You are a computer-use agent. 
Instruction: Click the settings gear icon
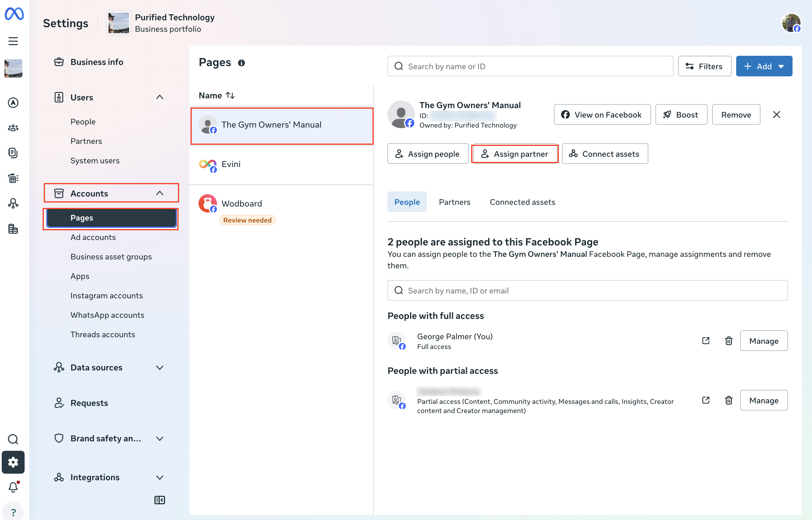(13, 462)
